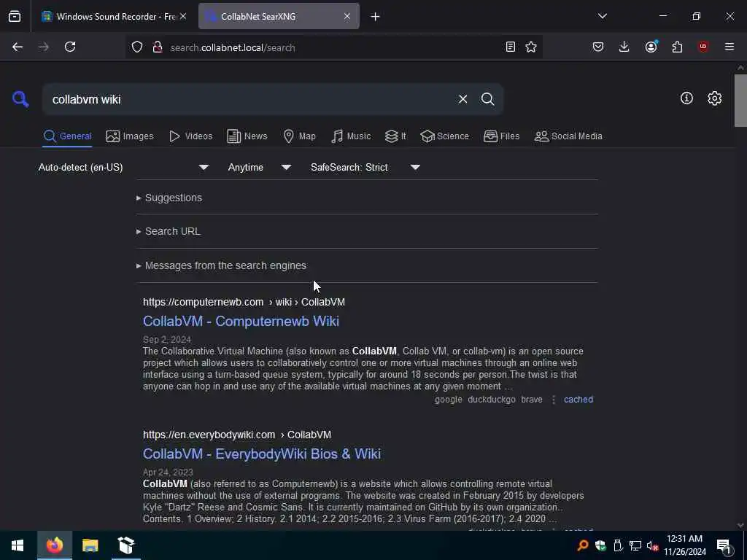Open uBlock Origin extension icon
This screenshot has height=560, width=747.
point(703,47)
